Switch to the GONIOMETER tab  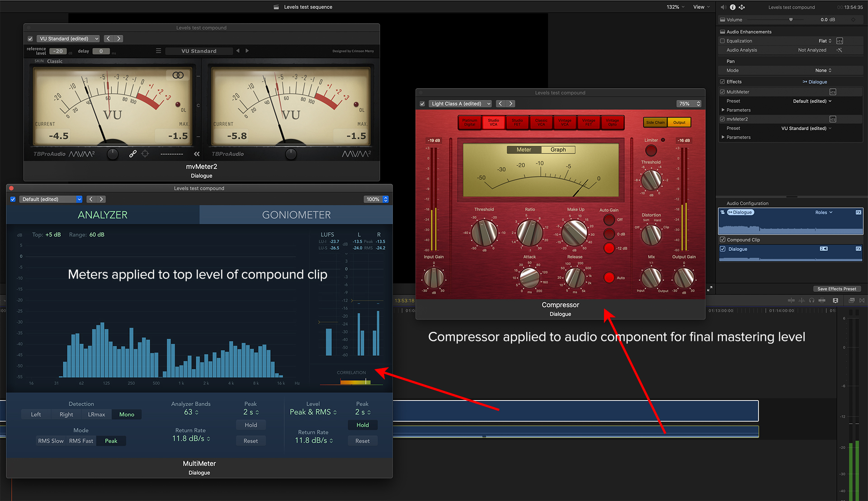tap(296, 215)
